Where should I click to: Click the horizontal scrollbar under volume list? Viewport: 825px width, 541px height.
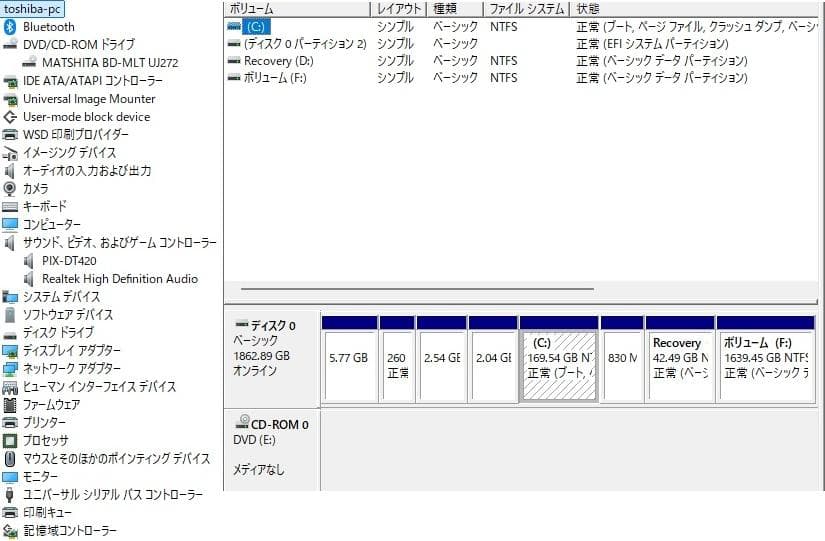tap(417, 289)
